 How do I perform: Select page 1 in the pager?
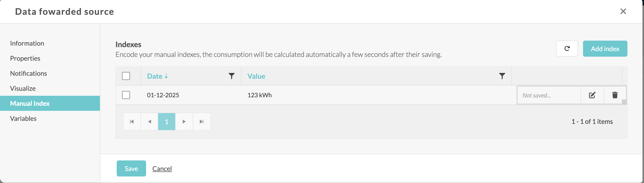[x=167, y=122]
